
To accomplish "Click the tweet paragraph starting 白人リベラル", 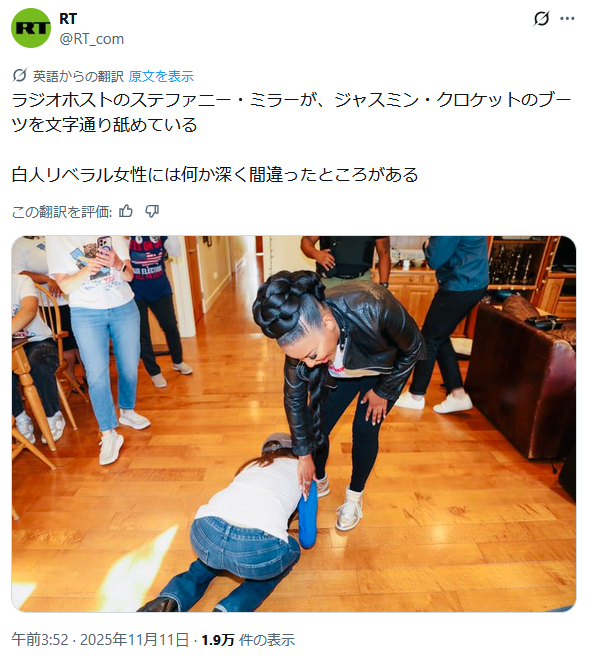I will click(215, 175).
